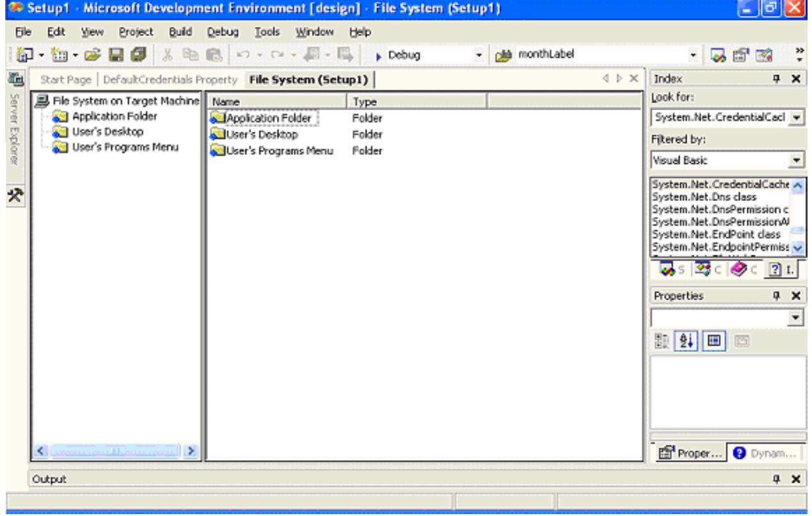Select the File System (Setup1) tab
The image size is (812, 516).
point(308,79)
